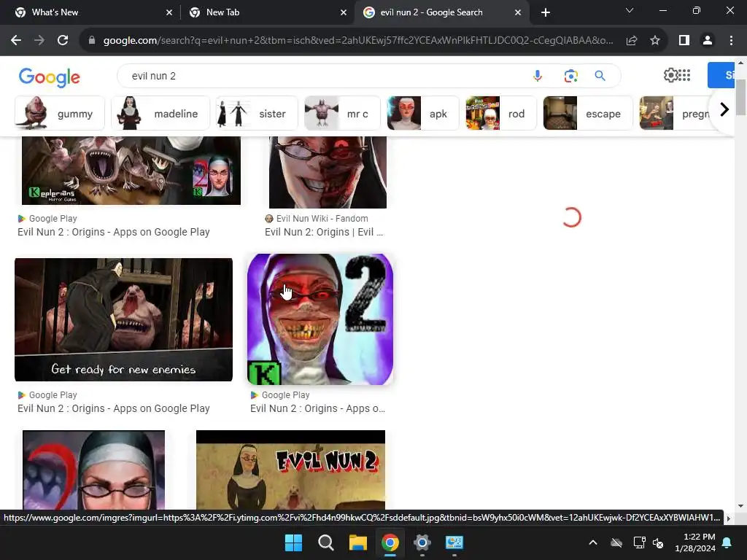Image resolution: width=747 pixels, height=560 pixels.
Task: Switch to What's New tab
Action: 93,12
